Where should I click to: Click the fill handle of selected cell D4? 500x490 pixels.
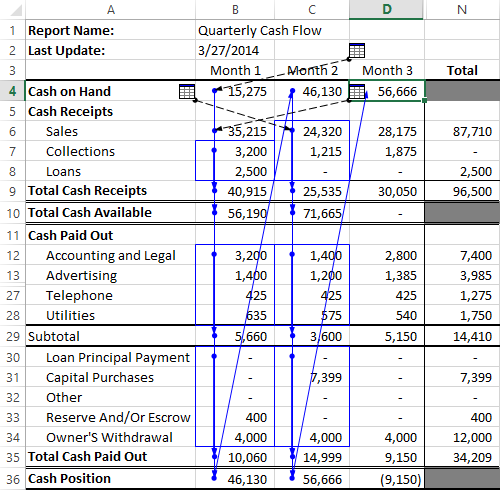coord(424,100)
